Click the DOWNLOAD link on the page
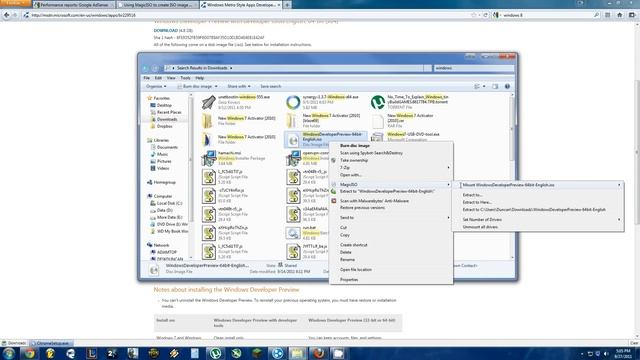Image resolution: width=640 pixels, height=360 pixels. point(166,31)
